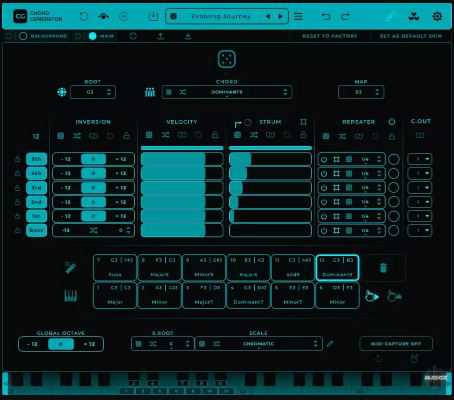Click the randomize dice icon
The image size is (454, 400).
[x=227, y=59]
